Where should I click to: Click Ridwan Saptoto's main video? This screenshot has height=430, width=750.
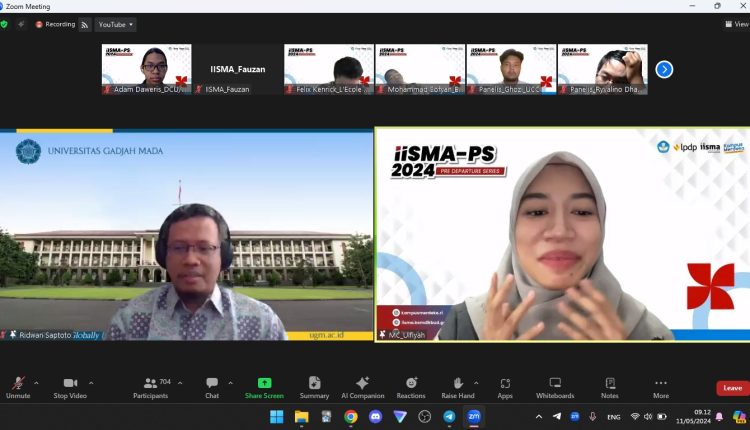click(187, 235)
